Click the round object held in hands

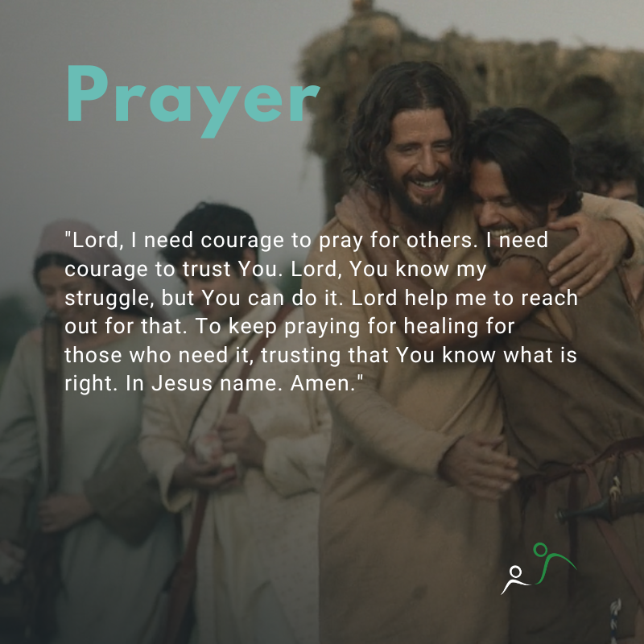pyautogui.click(x=213, y=450)
